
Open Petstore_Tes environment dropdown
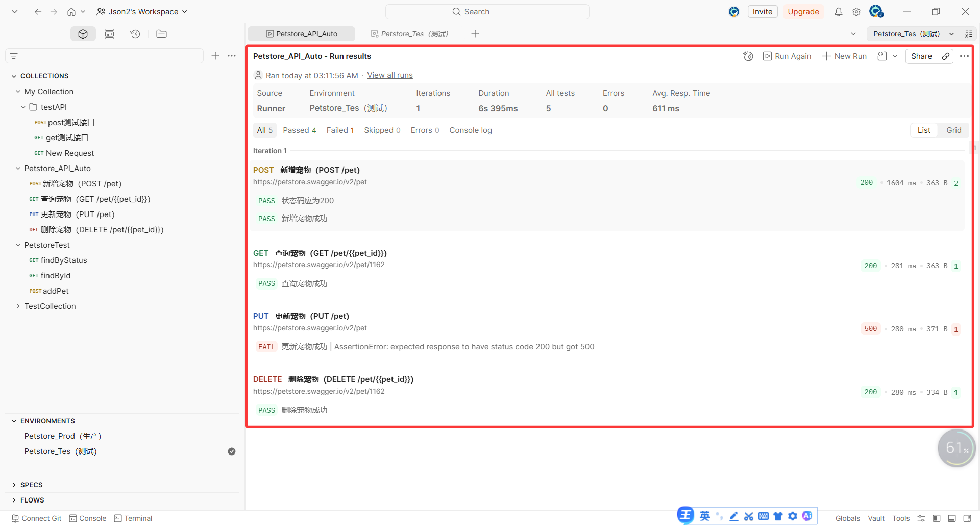[913, 34]
